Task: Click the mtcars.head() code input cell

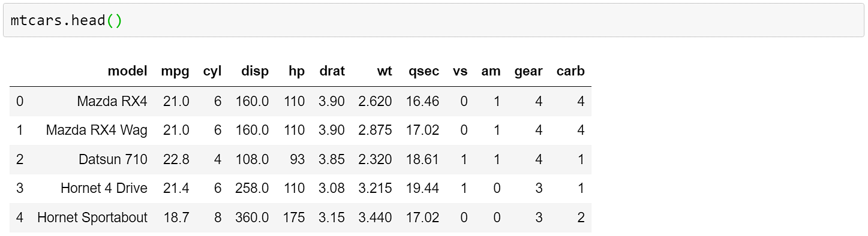Action: tap(434, 20)
